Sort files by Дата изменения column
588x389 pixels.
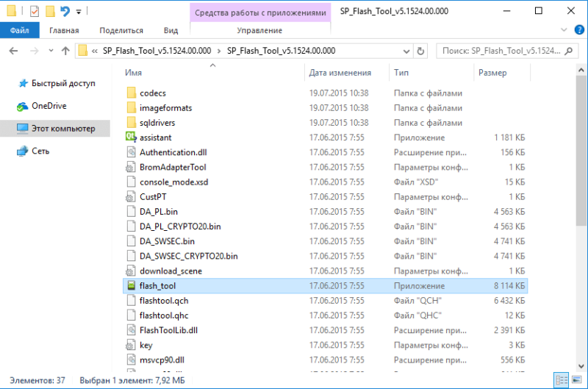point(340,74)
